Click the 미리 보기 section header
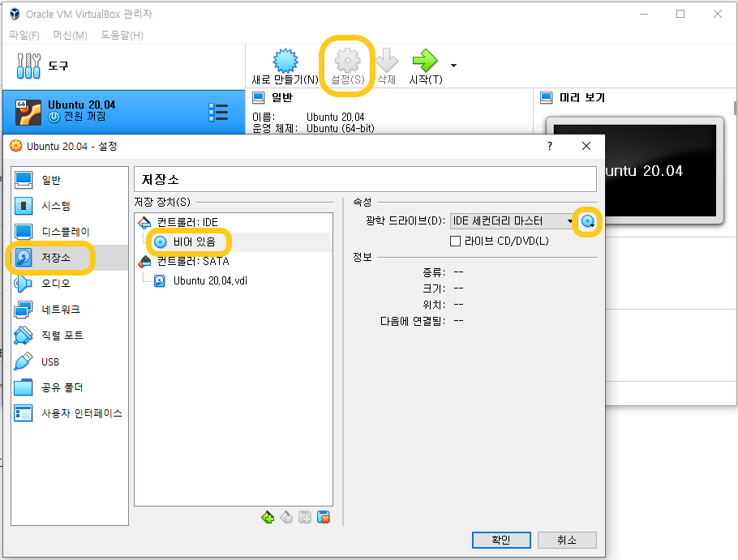 [x=581, y=97]
